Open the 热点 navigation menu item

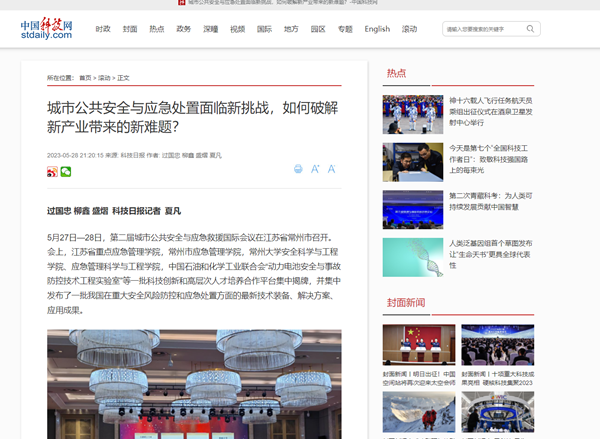(x=157, y=29)
